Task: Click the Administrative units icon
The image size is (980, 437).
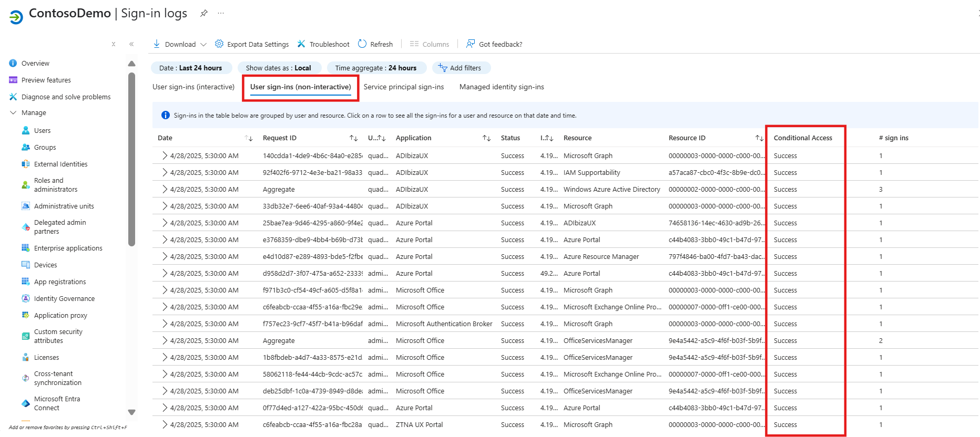Action: point(26,206)
